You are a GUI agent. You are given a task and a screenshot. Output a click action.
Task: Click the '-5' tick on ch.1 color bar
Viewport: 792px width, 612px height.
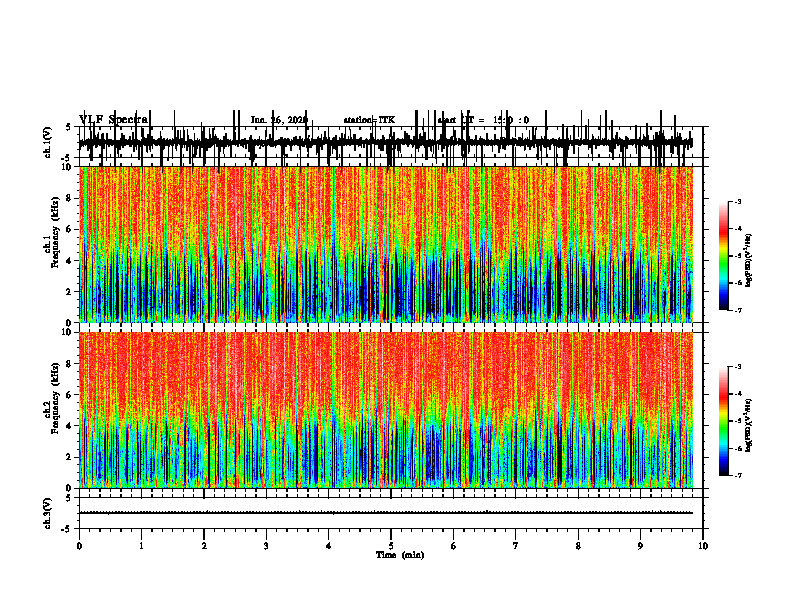[x=737, y=256]
